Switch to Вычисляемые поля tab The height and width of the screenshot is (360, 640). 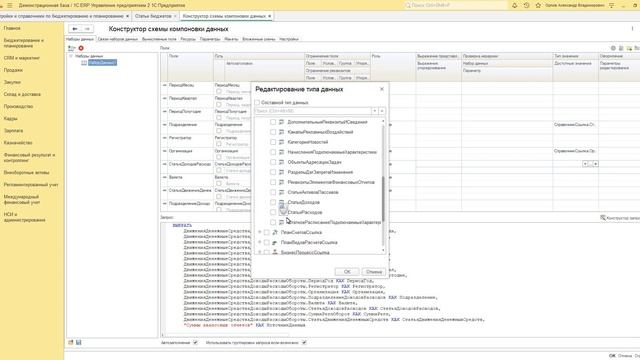159,39
